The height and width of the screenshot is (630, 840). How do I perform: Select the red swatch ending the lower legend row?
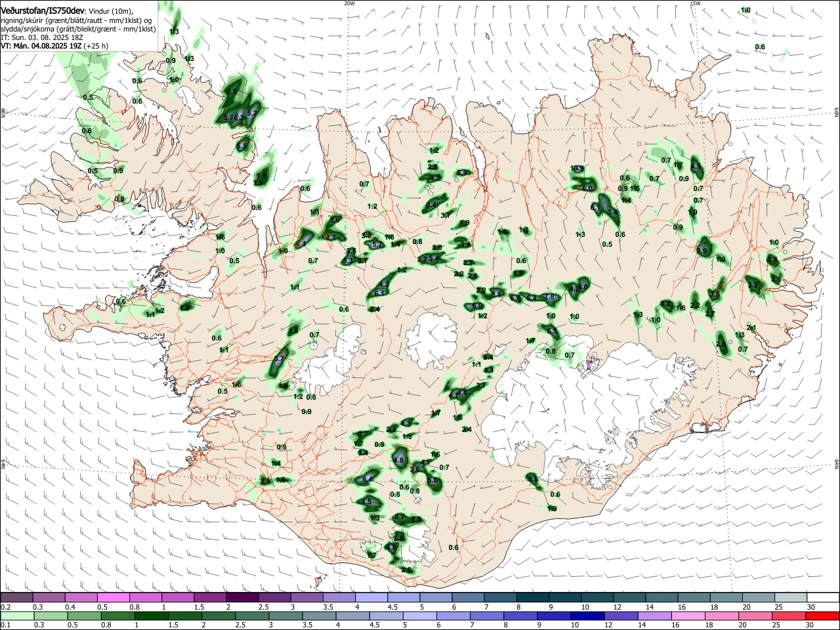(822, 616)
